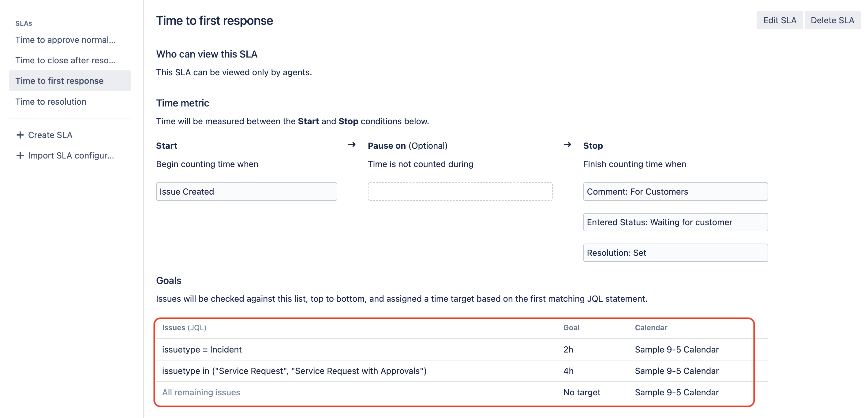This screenshot has width=868, height=418.
Task: Click the arrow between Start and Pause on
Action: (x=352, y=145)
